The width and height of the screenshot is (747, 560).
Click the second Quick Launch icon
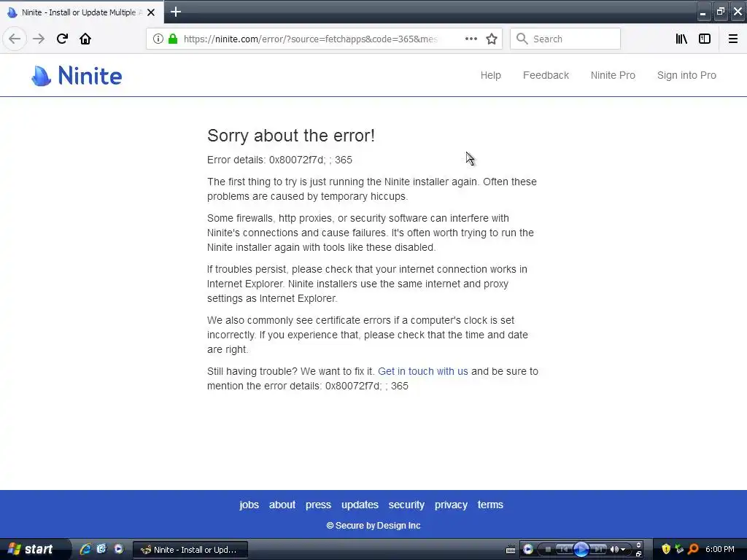(101, 549)
